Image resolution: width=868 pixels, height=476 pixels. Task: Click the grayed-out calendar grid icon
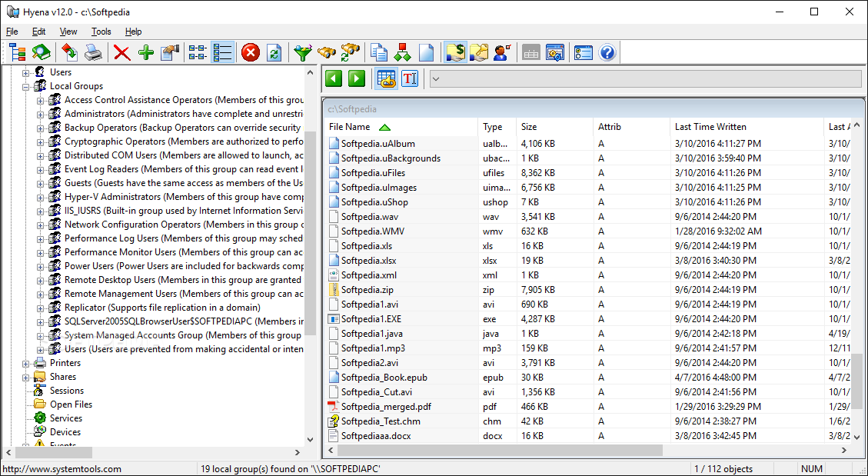[x=531, y=52]
